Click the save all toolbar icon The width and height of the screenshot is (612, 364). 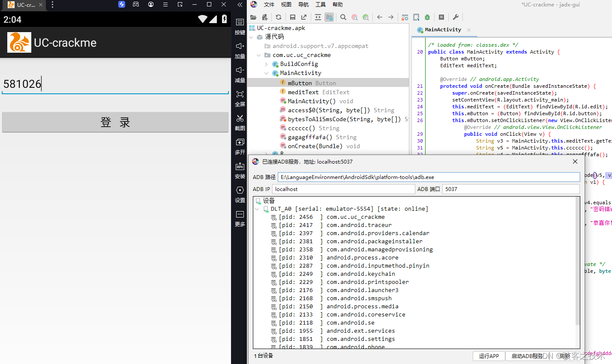tap(292, 17)
